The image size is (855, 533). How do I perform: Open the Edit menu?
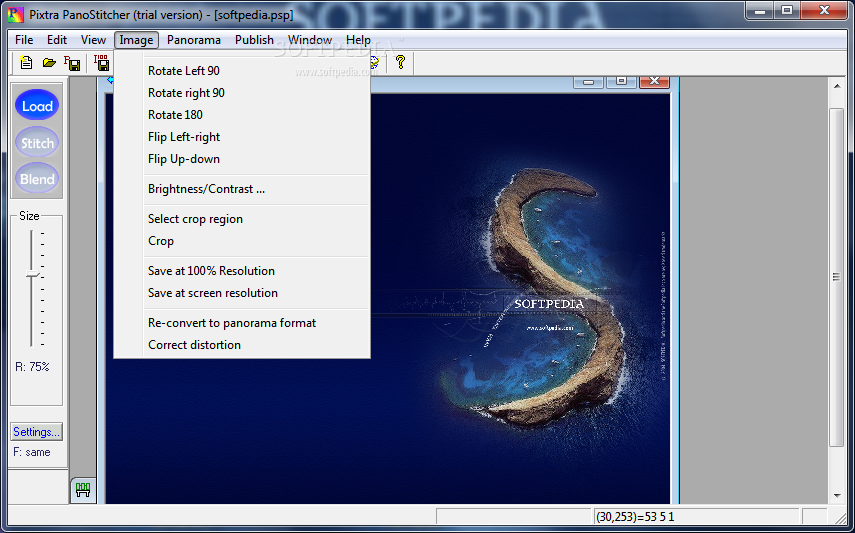[x=57, y=40]
